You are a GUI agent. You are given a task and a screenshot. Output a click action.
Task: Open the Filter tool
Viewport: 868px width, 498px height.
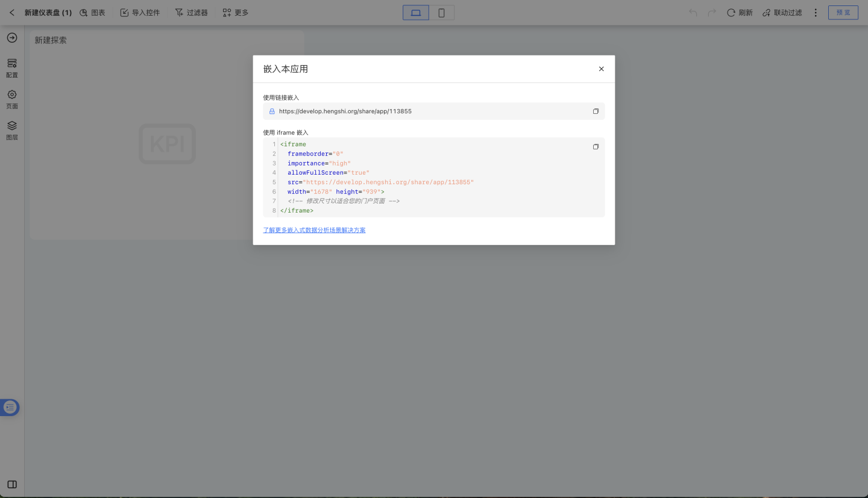(x=191, y=13)
